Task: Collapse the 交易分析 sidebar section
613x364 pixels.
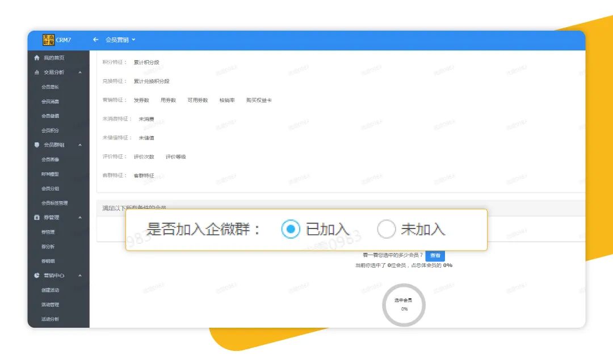Action: (x=80, y=73)
